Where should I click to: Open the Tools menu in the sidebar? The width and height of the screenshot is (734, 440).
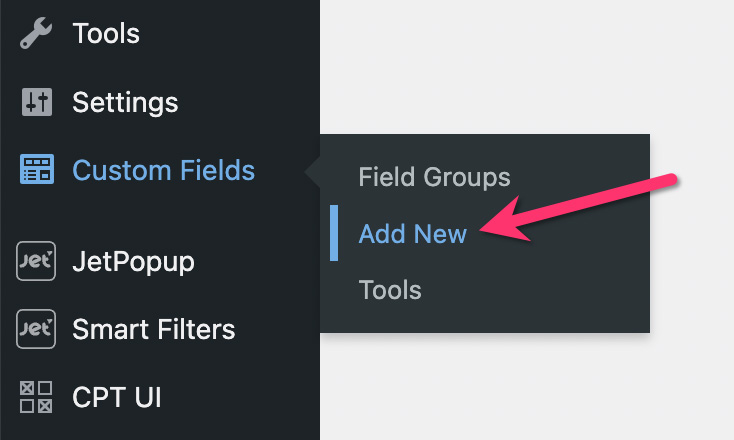point(106,33)
